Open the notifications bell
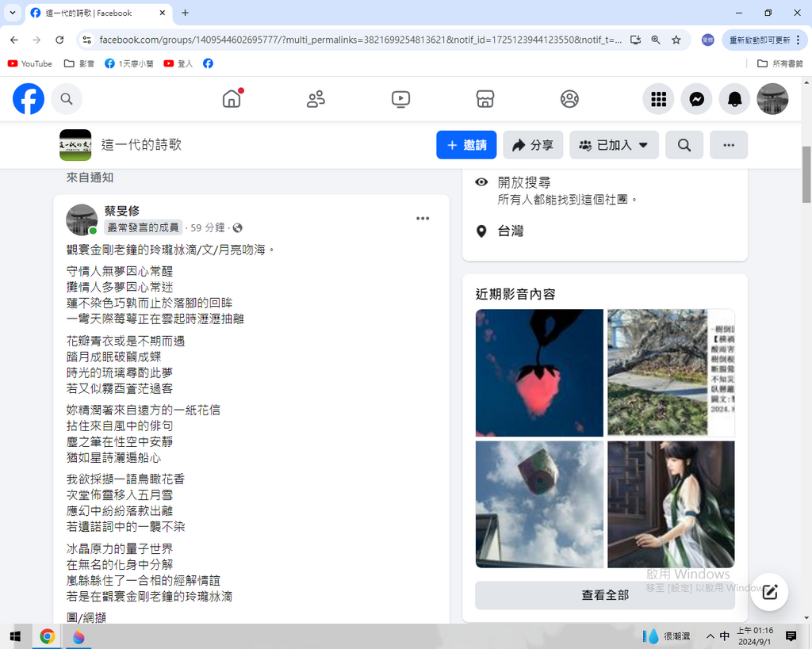The image size is (812, 649). click(x=735, y=99)
